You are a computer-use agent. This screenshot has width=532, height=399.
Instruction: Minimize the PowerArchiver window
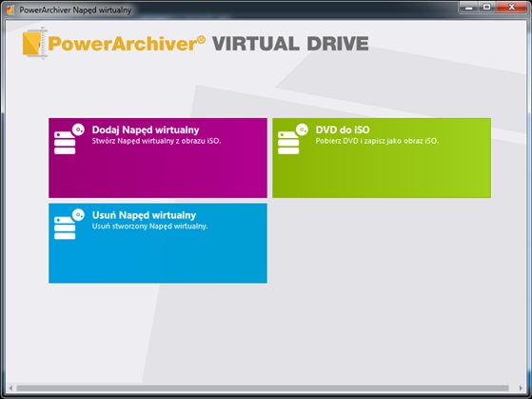tap(469, 7)
